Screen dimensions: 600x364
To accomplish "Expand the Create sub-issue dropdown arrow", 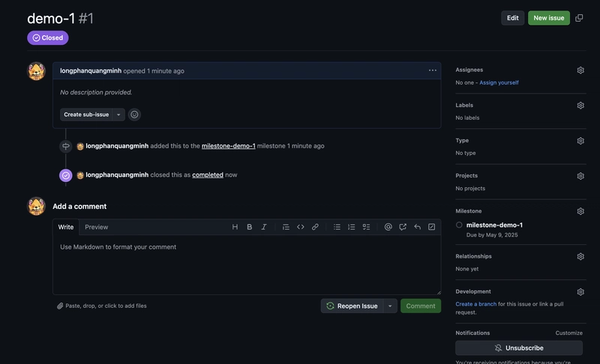I will (119, 115).
